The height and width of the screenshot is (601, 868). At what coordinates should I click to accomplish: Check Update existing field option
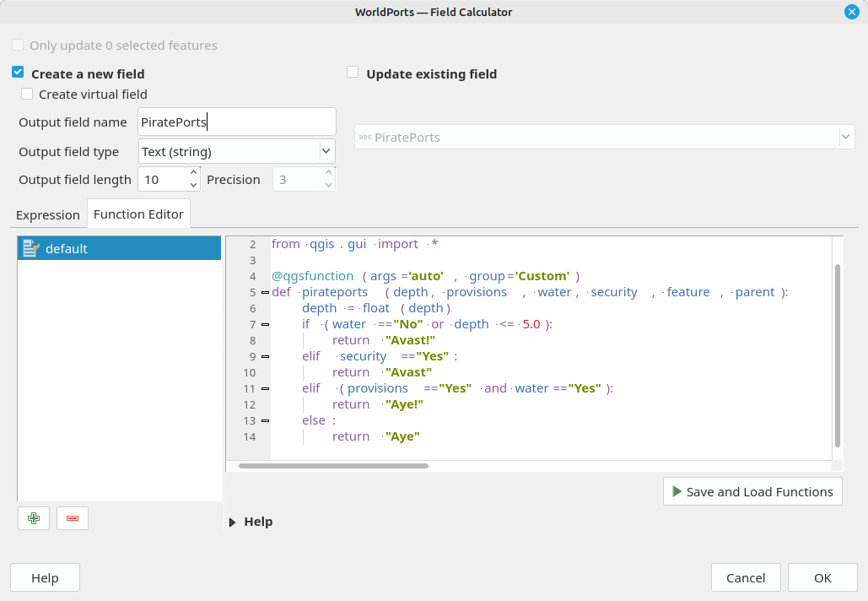click(x=353, y=73)
